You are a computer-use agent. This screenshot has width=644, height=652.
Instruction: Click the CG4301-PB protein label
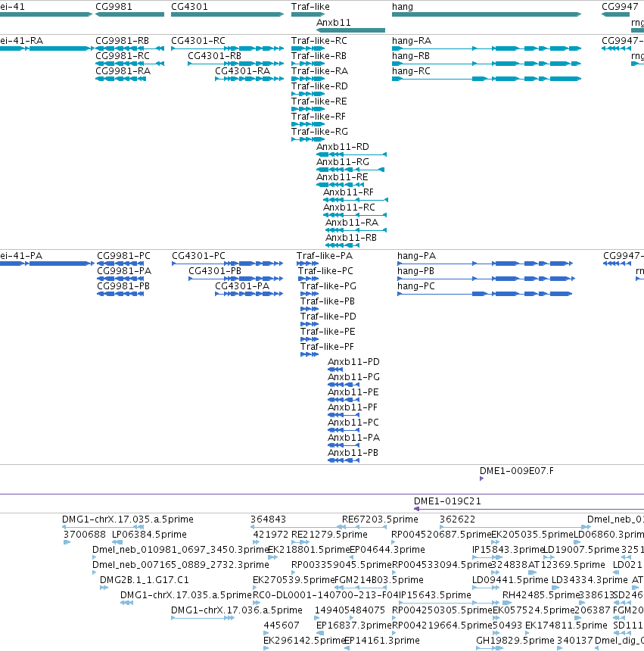click(215, 270)
